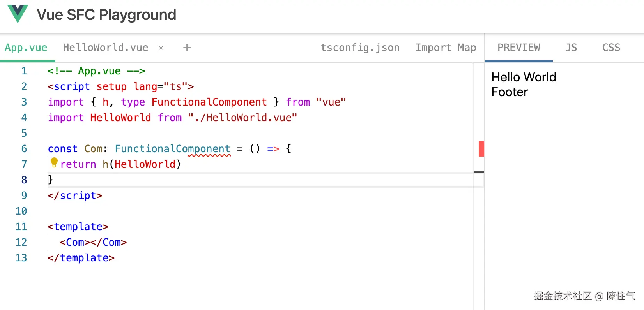Click the yellow lightbulb quick-fix icon
The height and width of the screenshot is (310, 644).
(x=54, y=162)
